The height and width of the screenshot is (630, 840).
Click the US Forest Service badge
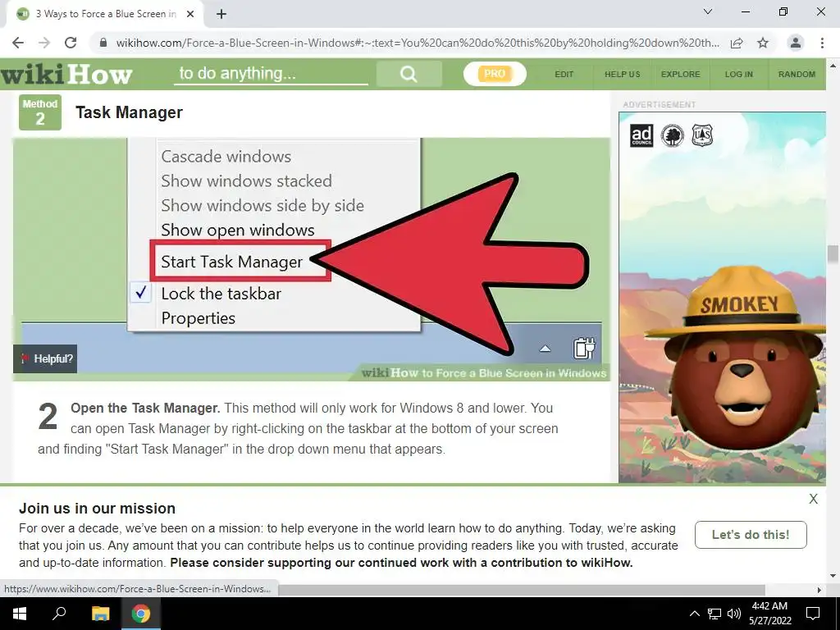[x=702, y=135]
